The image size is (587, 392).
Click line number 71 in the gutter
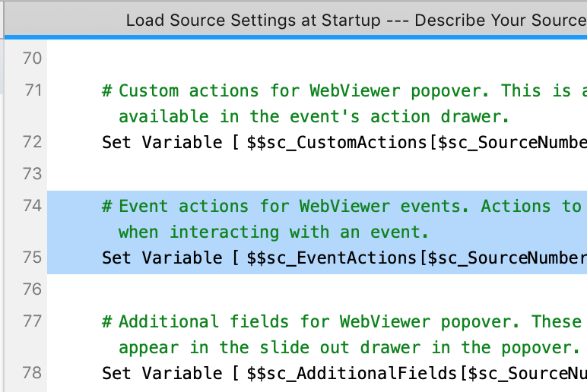(x=33, y=90)
